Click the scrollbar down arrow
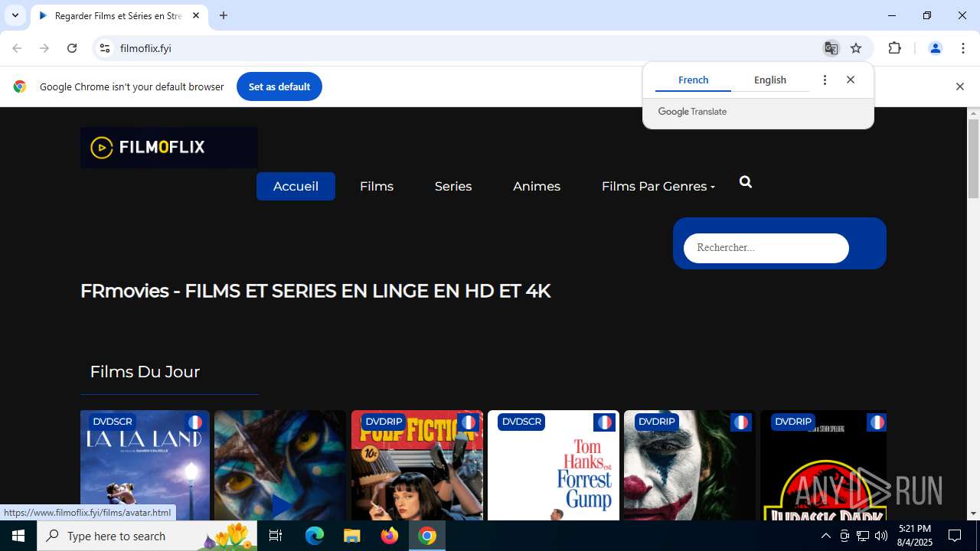Image resolution: width=980 pixels, height=551 pixels. pyautogui.click(x=973, y=514)
